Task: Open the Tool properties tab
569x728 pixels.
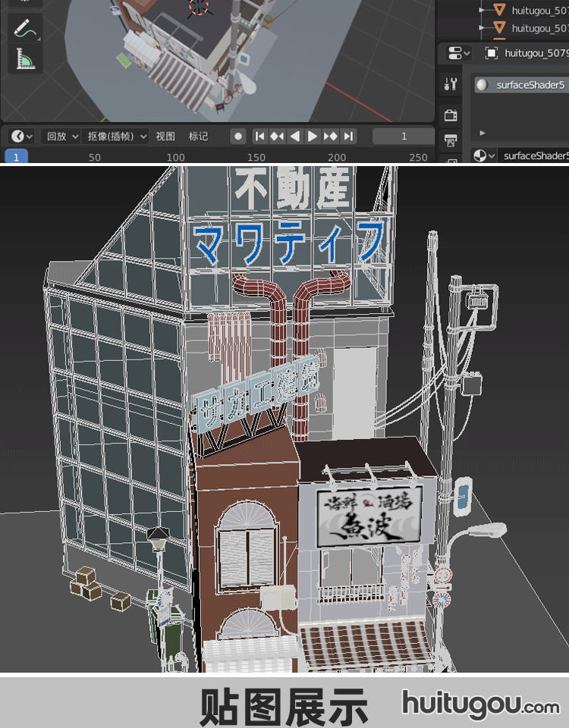Action: pos(451,84)
